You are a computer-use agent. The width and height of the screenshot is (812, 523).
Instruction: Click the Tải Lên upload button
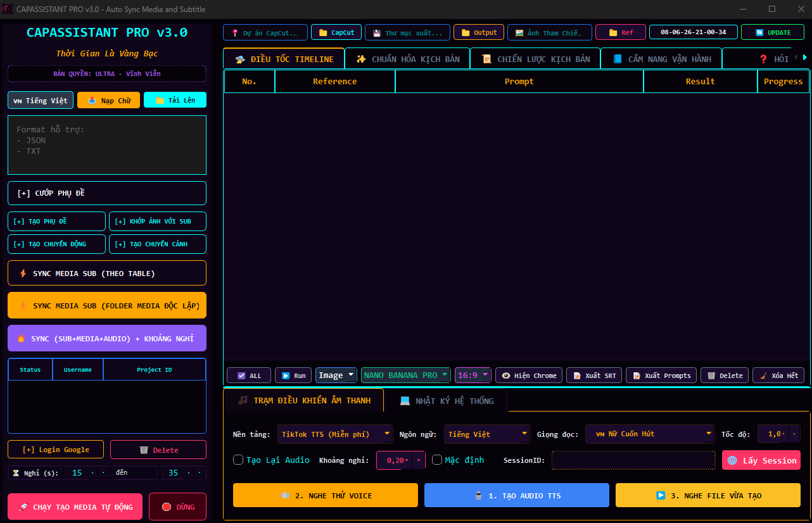click(175, 100)
